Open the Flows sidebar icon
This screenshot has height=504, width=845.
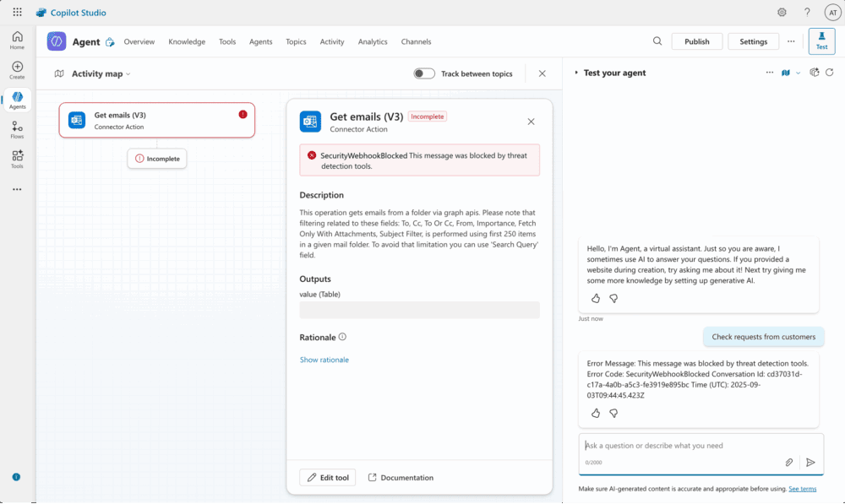click(x=17, y=129)
